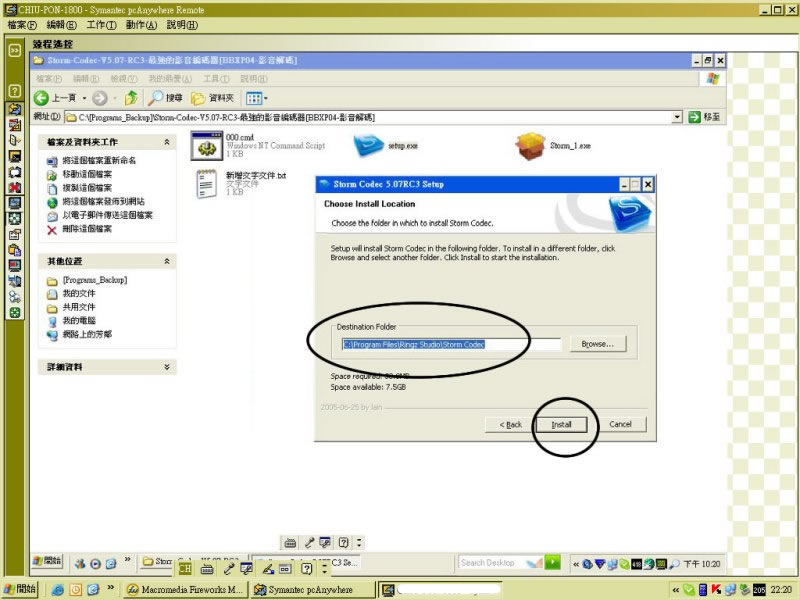Click 移動這個檔案 link
Screen dimensions: 800x600
pyautogui.click(x=87, y=174)
